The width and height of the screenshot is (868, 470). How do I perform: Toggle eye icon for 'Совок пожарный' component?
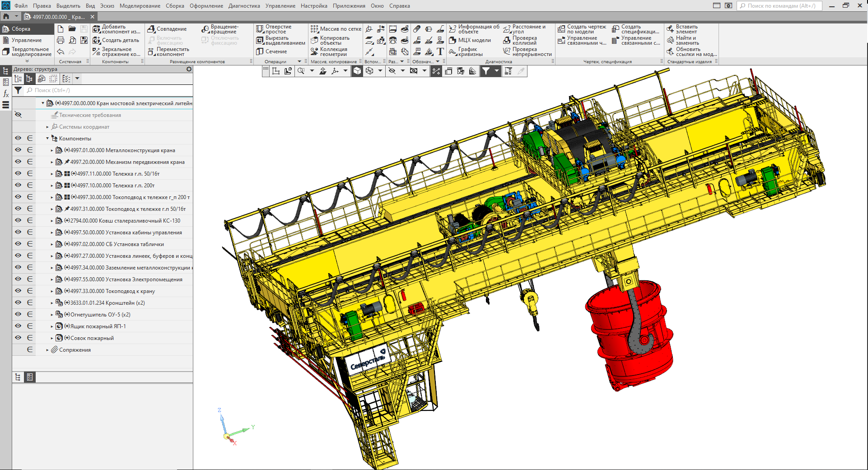click(18, 338)
